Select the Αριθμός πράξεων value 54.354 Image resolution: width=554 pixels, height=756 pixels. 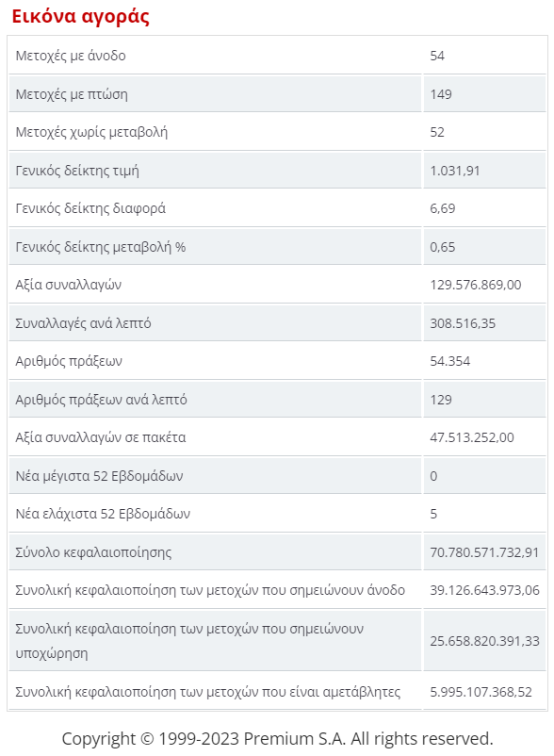pos(450,361)
